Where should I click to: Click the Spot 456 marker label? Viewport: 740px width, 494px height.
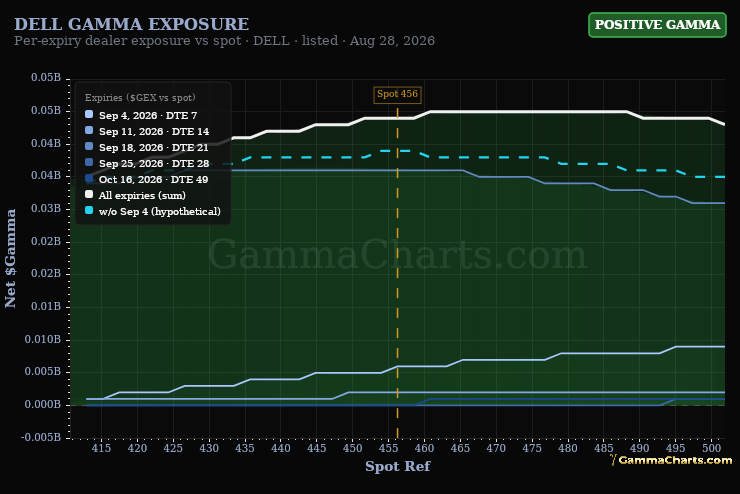(397, 94)
